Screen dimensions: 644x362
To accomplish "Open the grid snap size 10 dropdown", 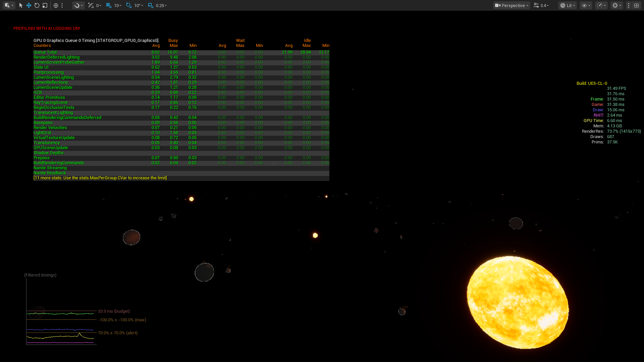I will [118, 5].
